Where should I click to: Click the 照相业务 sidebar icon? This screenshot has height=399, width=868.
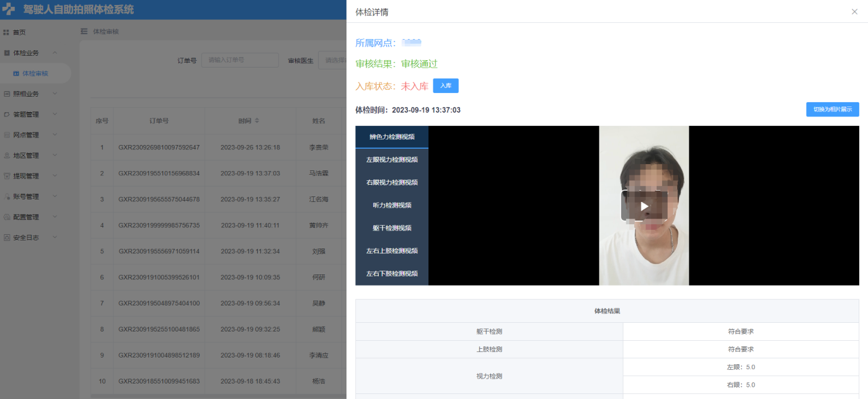tap(7, 94)
